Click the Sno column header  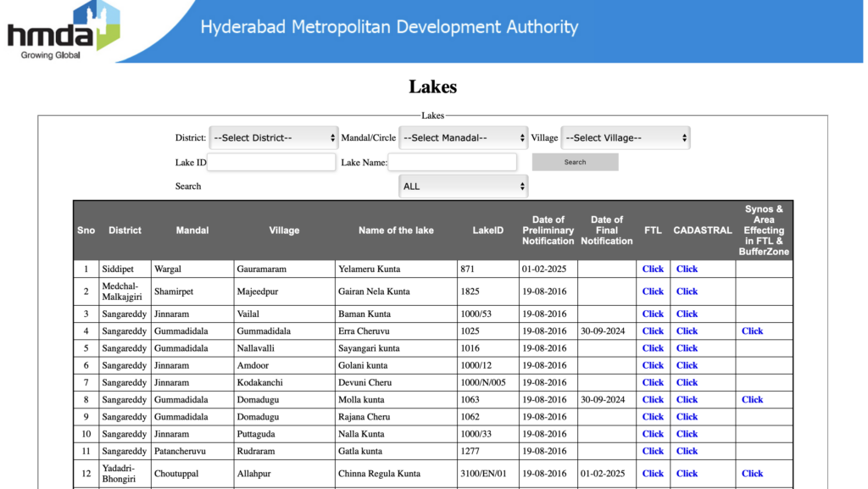coord(86,231)
